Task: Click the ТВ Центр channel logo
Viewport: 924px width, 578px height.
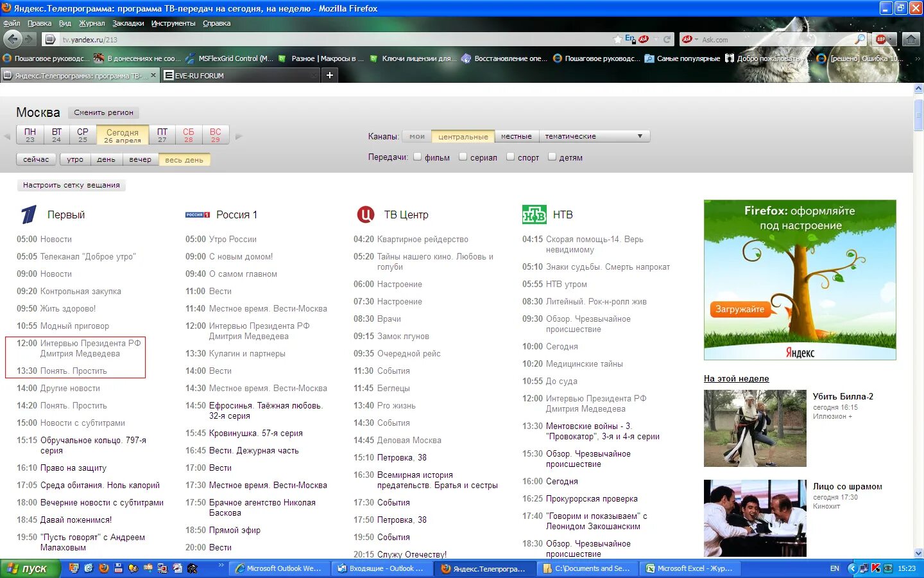Action: pos(365,214)
